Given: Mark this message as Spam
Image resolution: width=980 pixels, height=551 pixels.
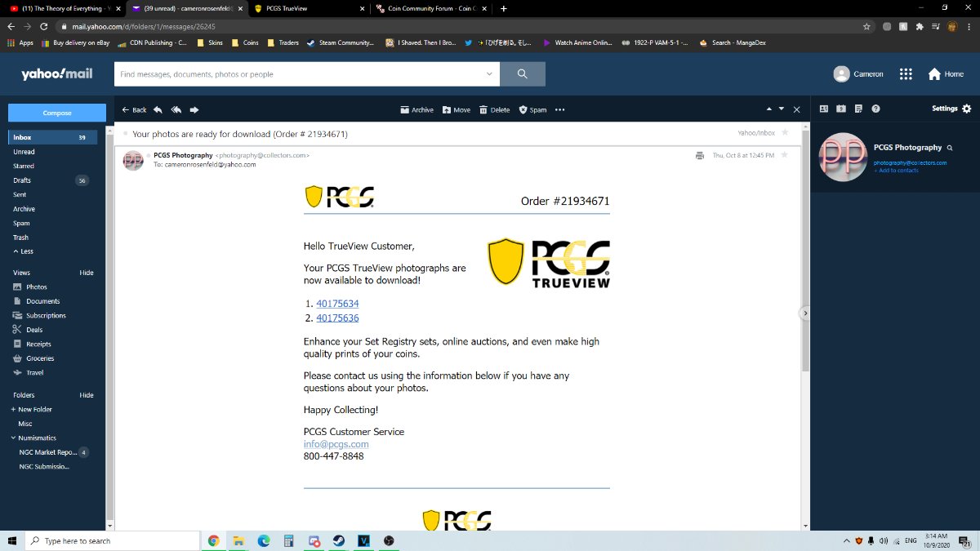Looking at the screenshot, I should pos(532,109).
